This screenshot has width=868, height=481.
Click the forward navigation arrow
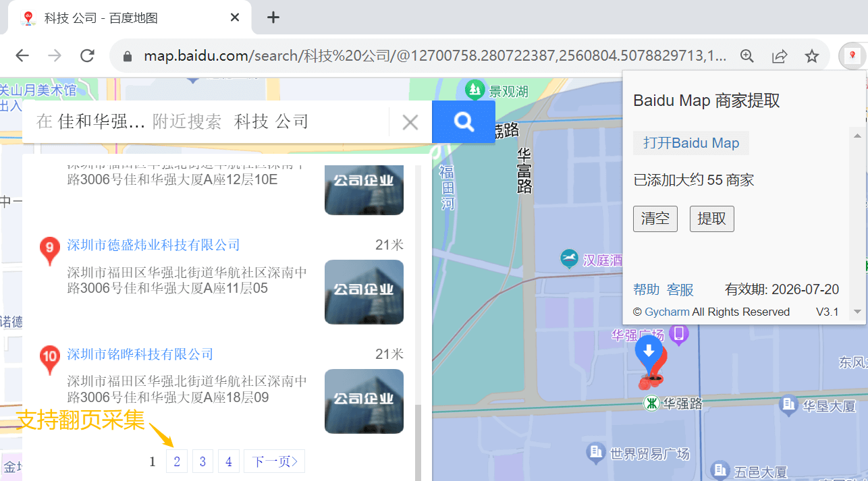point(55,56)
